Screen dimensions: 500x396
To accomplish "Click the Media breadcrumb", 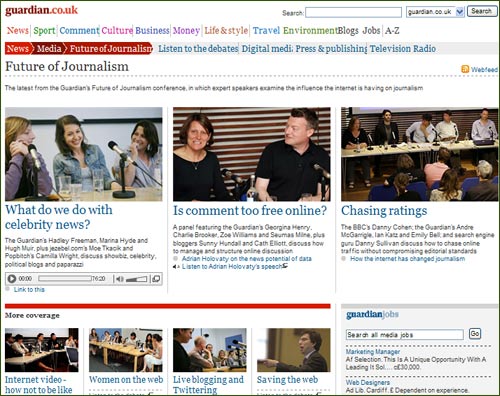I will pos(49,49).
